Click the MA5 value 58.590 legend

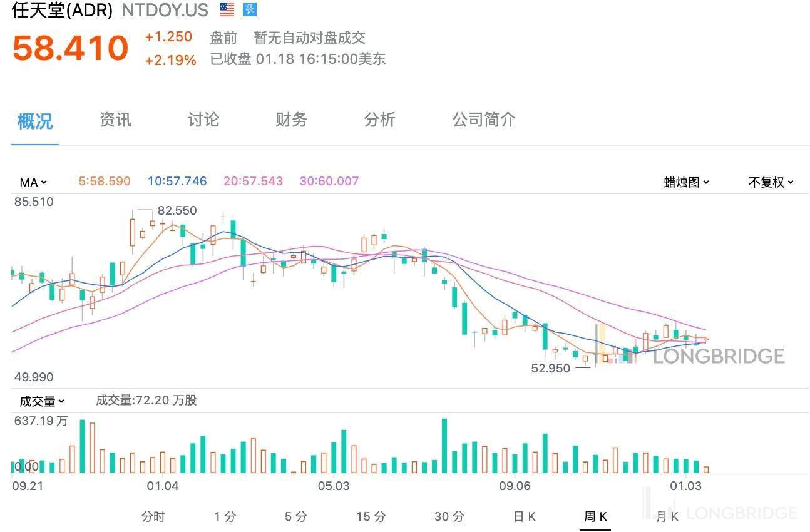pyautogui.click(x=105, y=182)
